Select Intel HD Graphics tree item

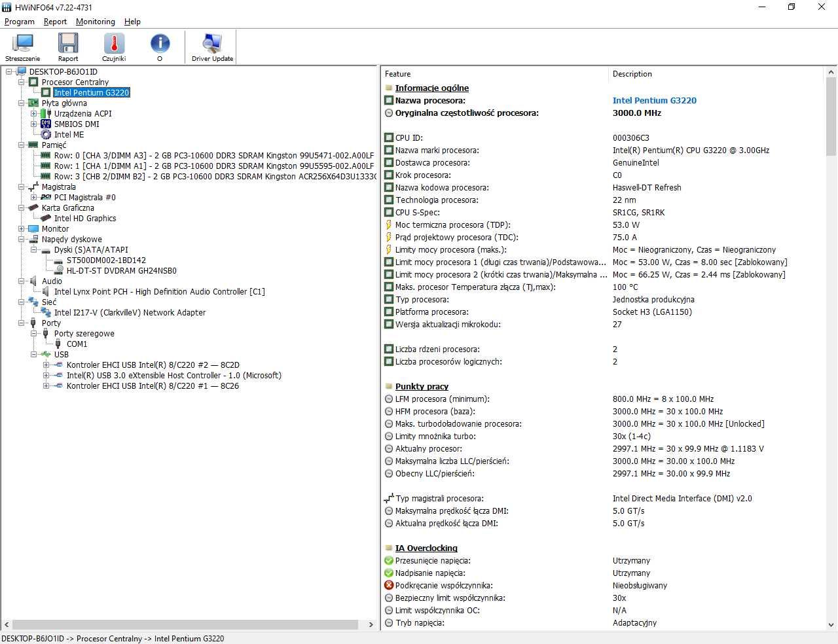pos(85,218)
